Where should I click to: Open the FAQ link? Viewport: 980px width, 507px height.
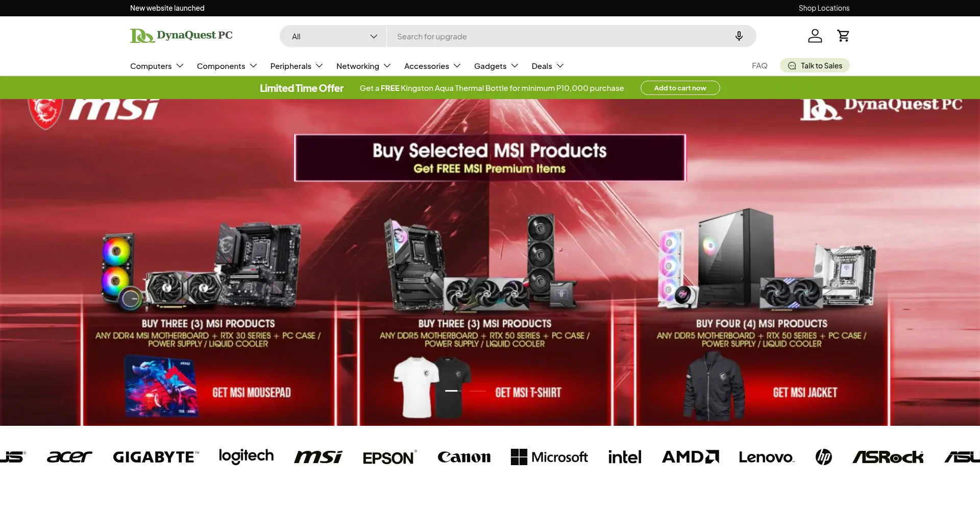click(x=759, y=65)
